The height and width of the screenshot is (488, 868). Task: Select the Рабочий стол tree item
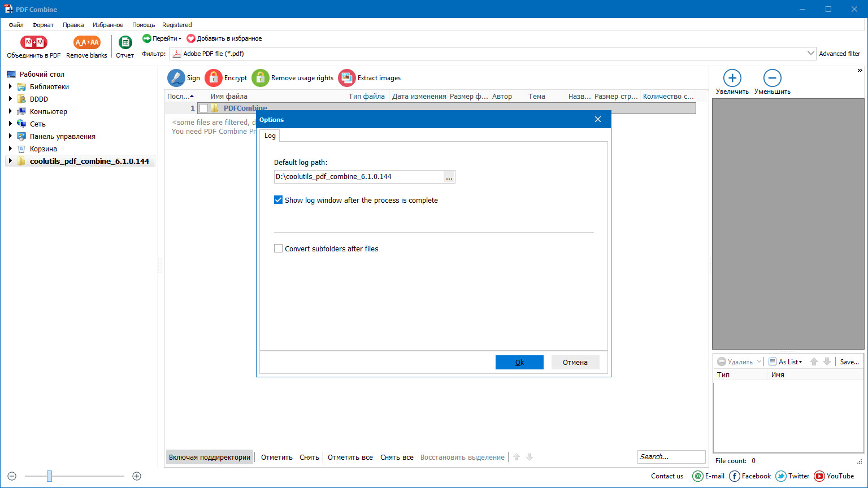coord(42,74)
